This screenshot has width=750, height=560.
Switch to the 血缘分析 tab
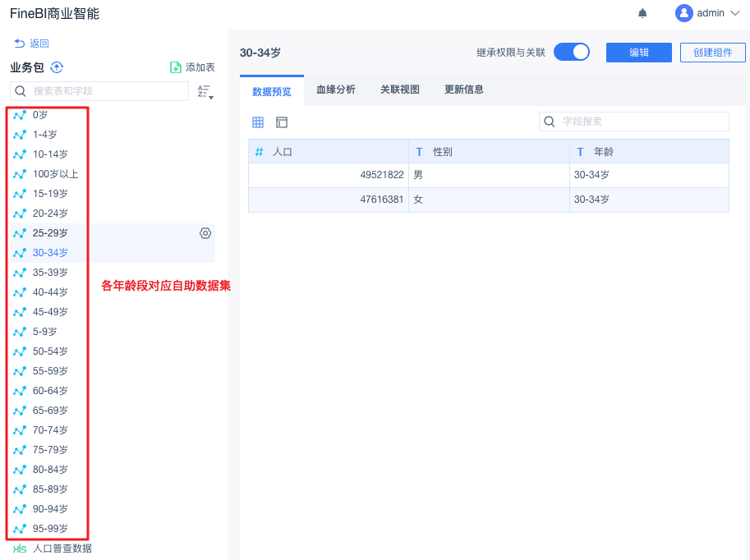pyautogui.click(x=336, y=90)
